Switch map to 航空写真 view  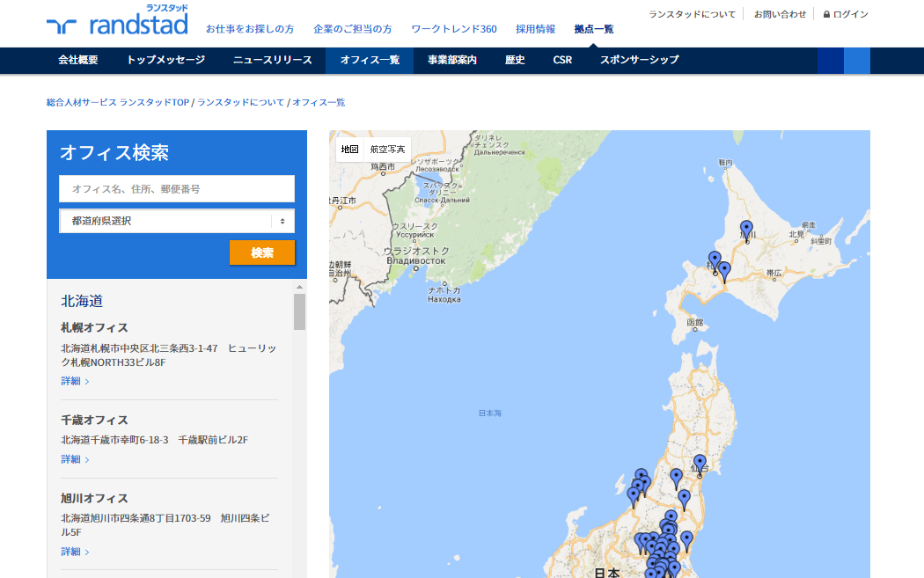[x=387, y=149]
